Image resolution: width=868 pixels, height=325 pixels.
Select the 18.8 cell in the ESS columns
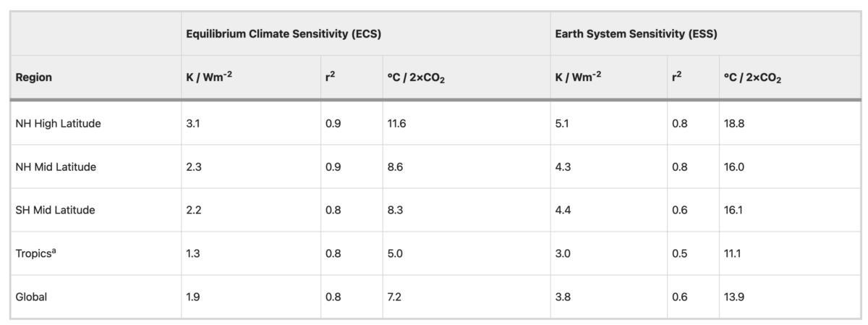[734, 124]
